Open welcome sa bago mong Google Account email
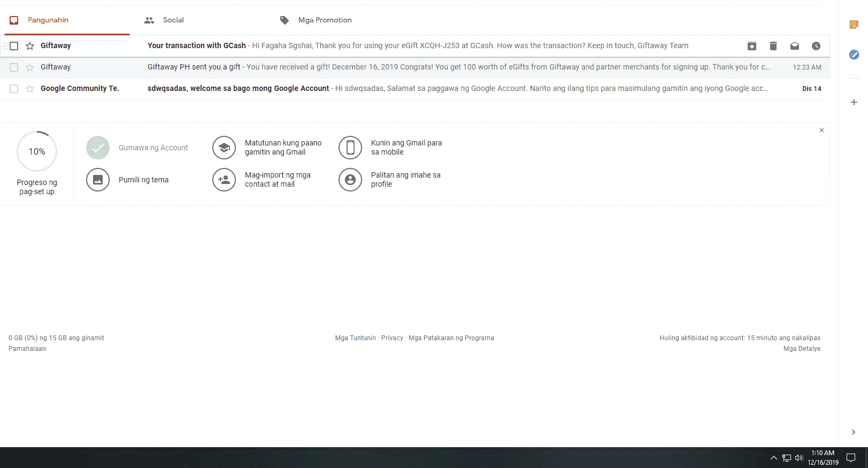 click(238, 88)
